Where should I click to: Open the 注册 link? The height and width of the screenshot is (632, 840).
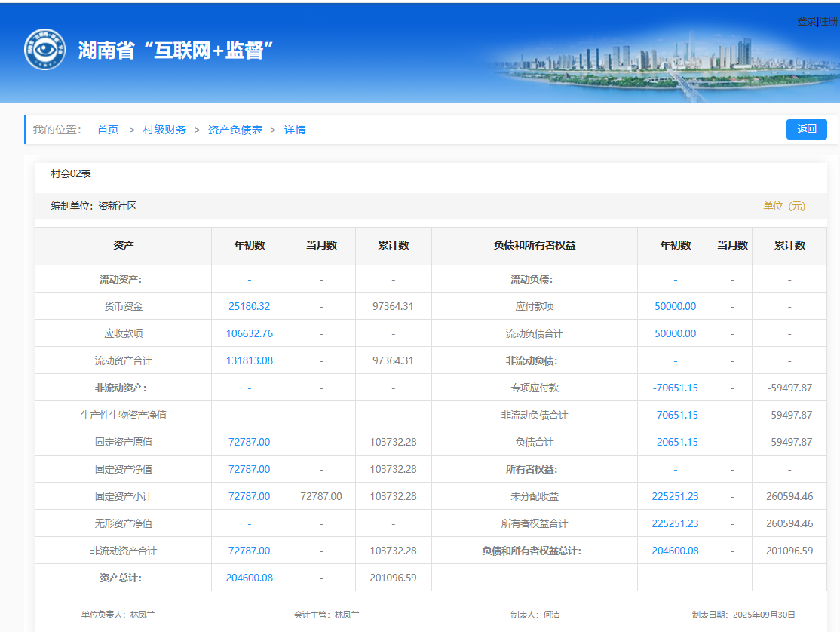point(829,21)
